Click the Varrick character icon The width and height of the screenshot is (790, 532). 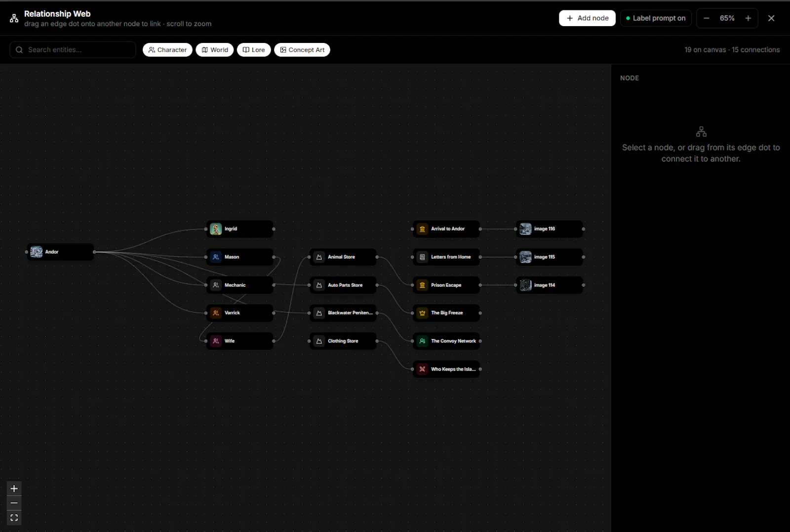pyautogui.click(x=216, y=313)
